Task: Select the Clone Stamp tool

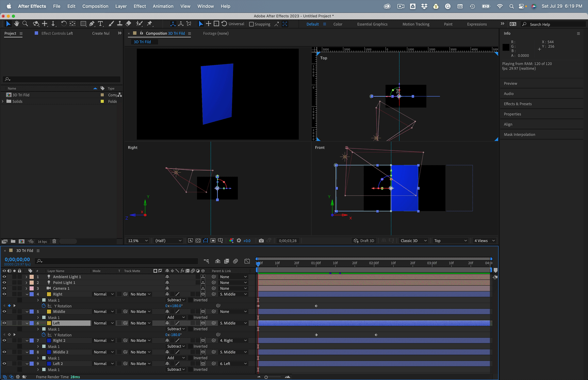Action: (x=120, y=24)
